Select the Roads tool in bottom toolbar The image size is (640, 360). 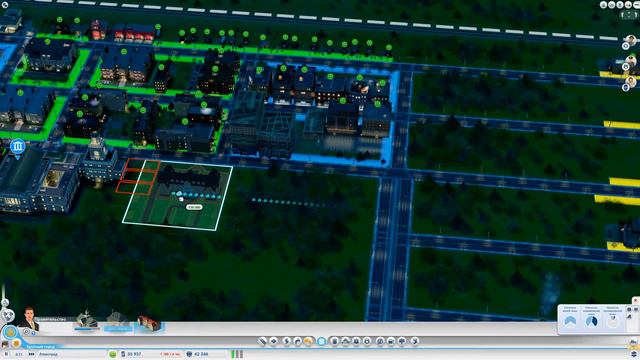coord(262,341)
